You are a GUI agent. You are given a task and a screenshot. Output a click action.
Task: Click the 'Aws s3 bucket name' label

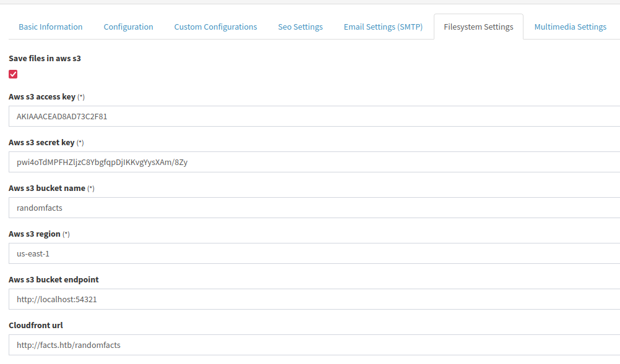tap(47, 188)
